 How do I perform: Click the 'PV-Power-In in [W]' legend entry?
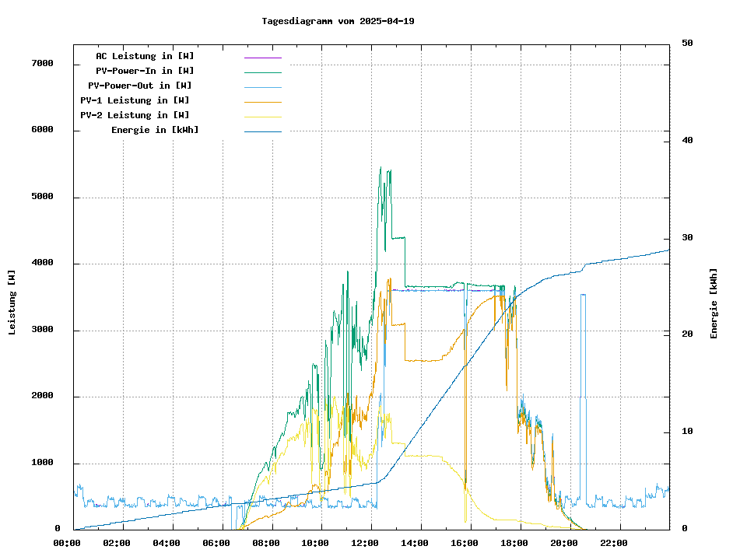coord(150,71)
